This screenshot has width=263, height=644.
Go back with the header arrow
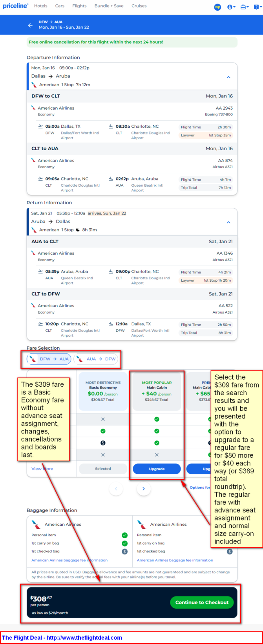tap(30, 25)
